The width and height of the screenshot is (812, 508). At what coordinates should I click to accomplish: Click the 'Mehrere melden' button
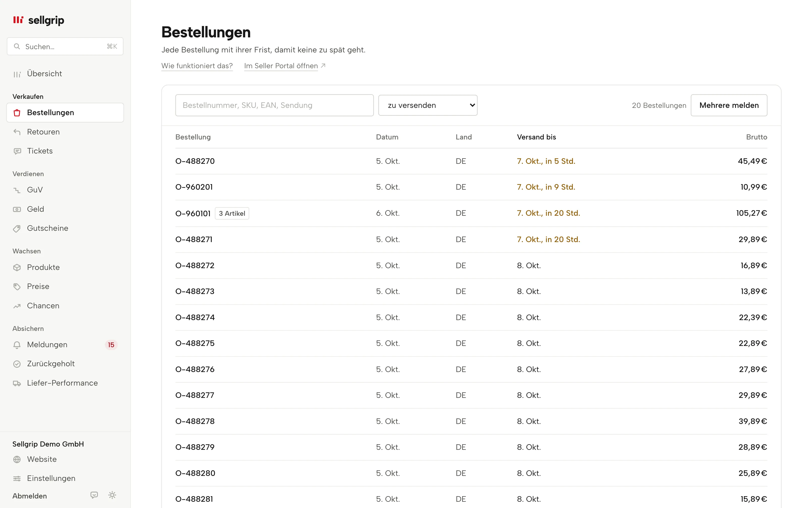tap(729, 105)
